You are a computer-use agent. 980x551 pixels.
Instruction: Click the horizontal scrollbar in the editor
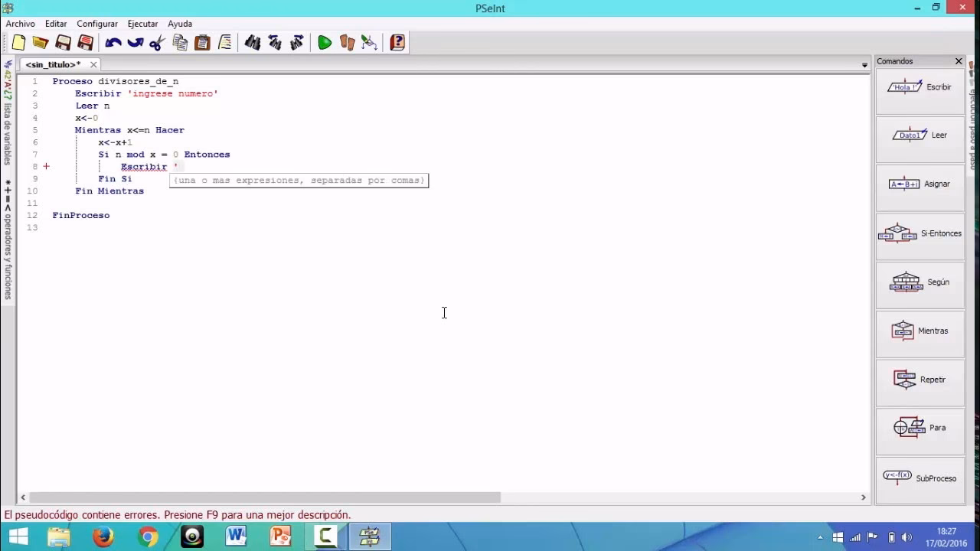pyautogui.click(x=264, y=497)
